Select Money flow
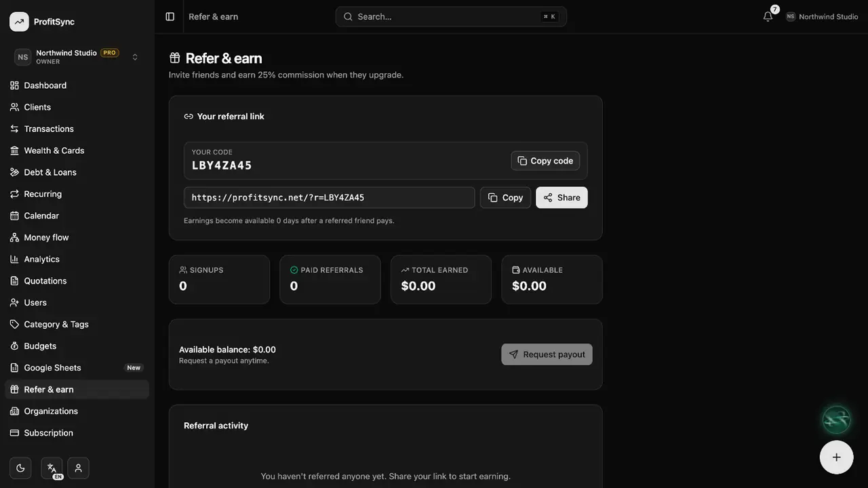 tap(77, 237)
